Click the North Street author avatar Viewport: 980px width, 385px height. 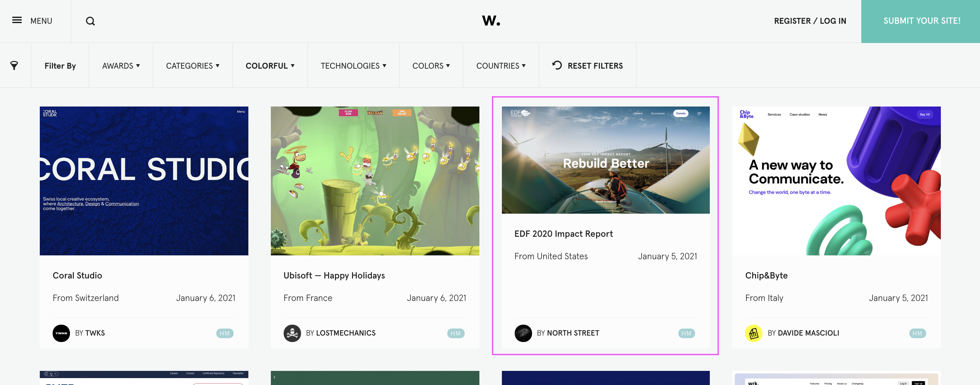coord(523,333)
